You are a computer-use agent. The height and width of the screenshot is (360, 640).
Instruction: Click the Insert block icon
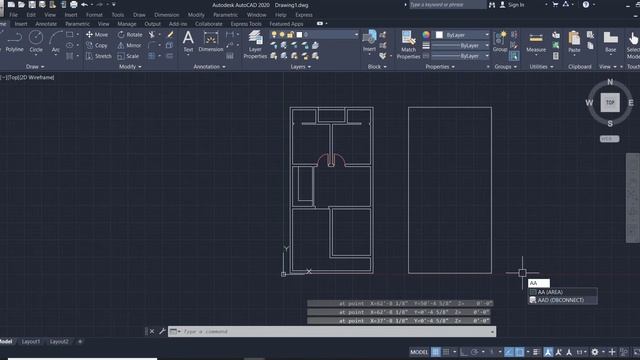369,41
